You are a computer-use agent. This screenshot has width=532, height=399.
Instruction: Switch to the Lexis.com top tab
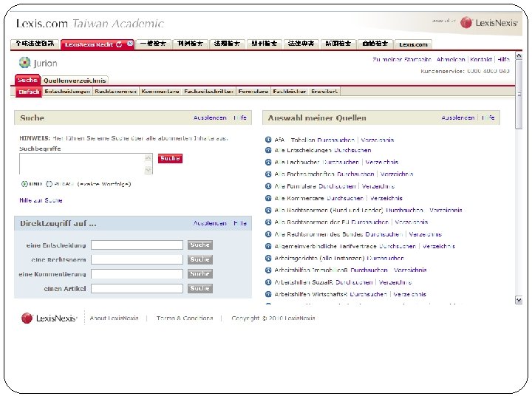[x=413, y=44]
